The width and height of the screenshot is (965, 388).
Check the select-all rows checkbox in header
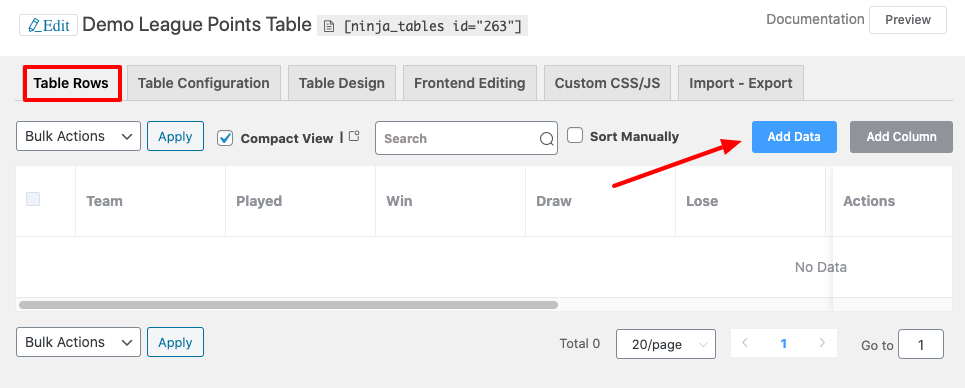pyautogui.click(x=33, y=199)
